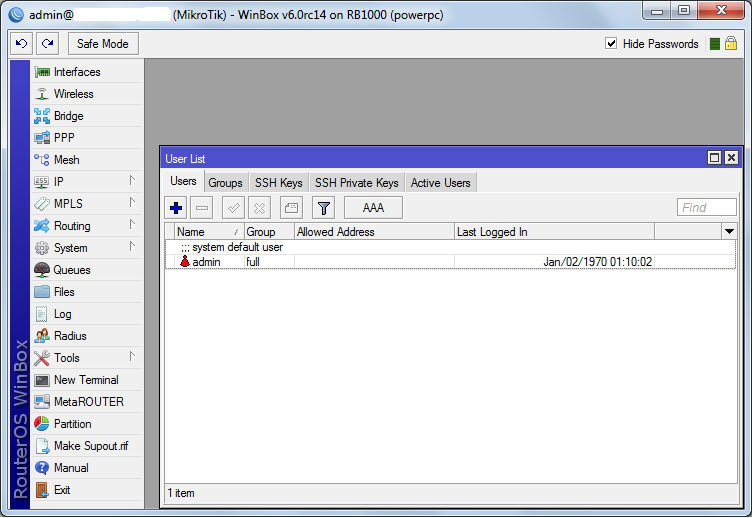The height and width of the screenshot is (518, 756).
Task: Launch New Terminal
Action: click(x=87, y=380)
